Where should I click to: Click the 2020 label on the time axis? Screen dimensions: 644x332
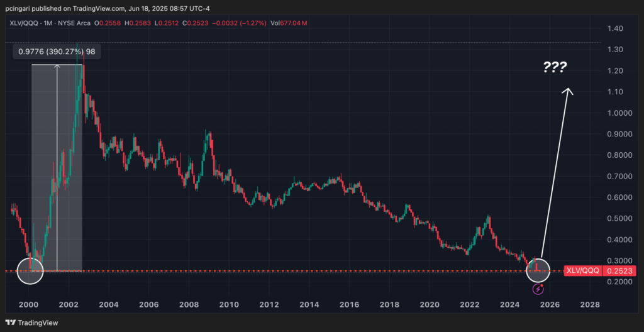coord(430,306)
